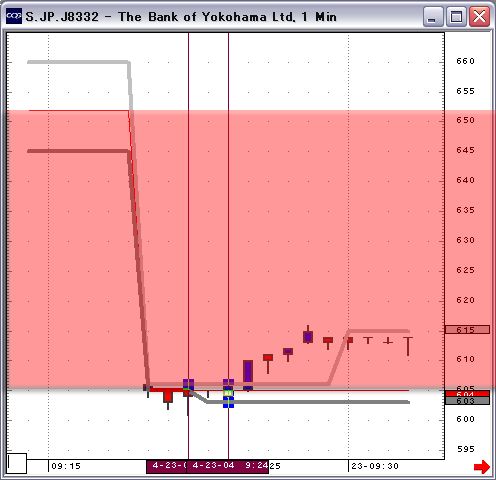Click the 600 price scale label
Image resolution: width=496 pixels, height=480 pixels.
[465, 419]
